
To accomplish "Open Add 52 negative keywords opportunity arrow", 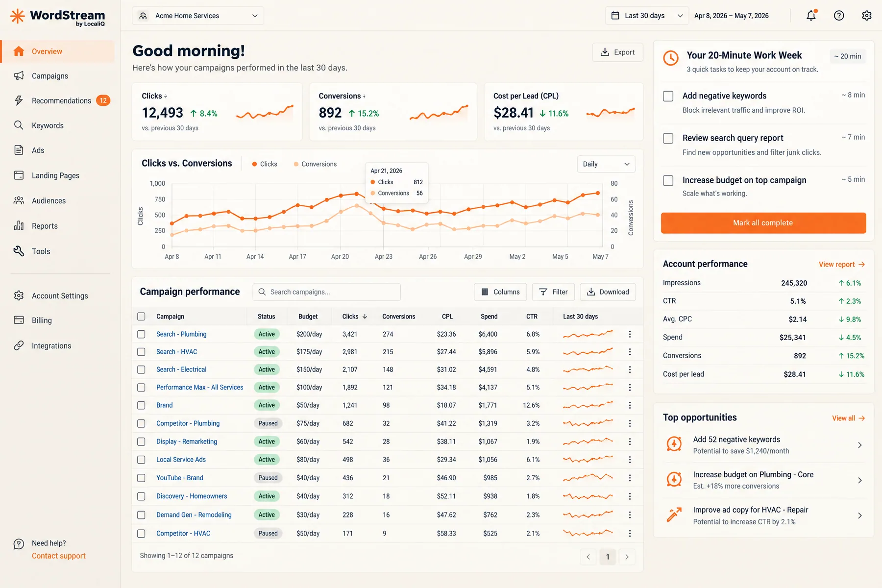I will coord(859,445).
